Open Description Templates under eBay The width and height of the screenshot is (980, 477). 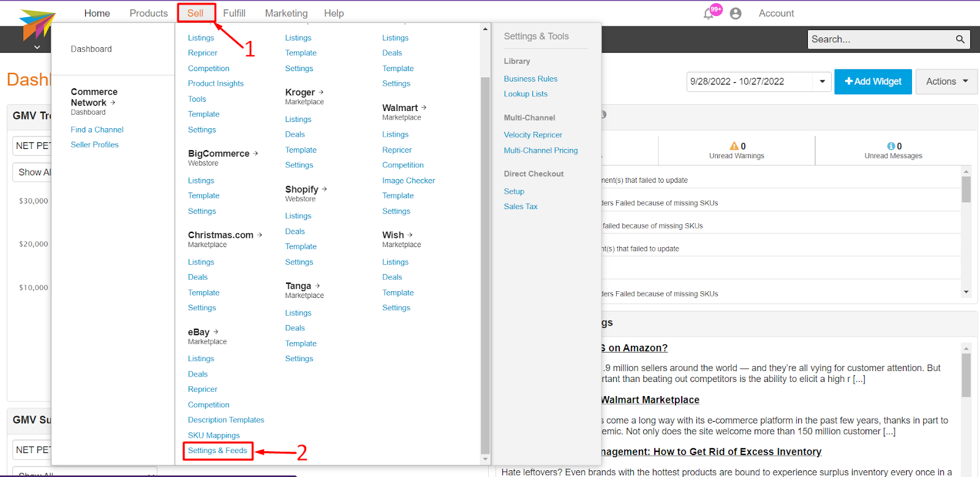point(226,420)
